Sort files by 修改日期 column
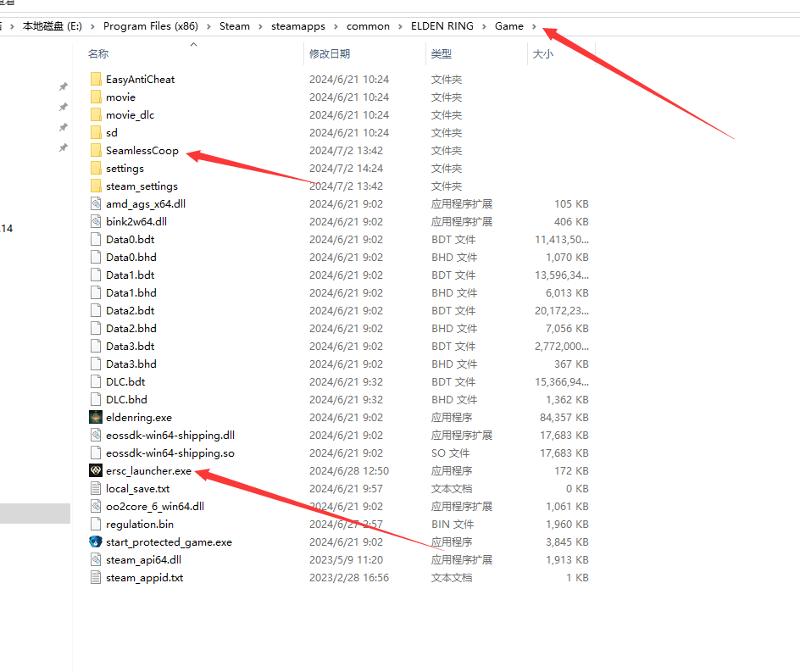The width and height of the screenshot is (800, 672). tap(330, 53)
